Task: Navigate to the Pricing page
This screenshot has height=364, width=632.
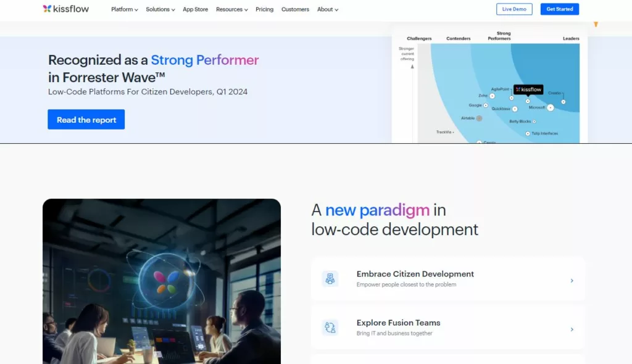Action: [x=264, y=9]
